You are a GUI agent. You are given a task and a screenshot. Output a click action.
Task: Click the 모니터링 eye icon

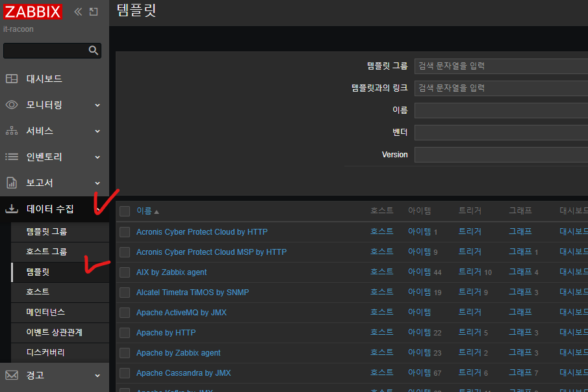tap(12, 105)
